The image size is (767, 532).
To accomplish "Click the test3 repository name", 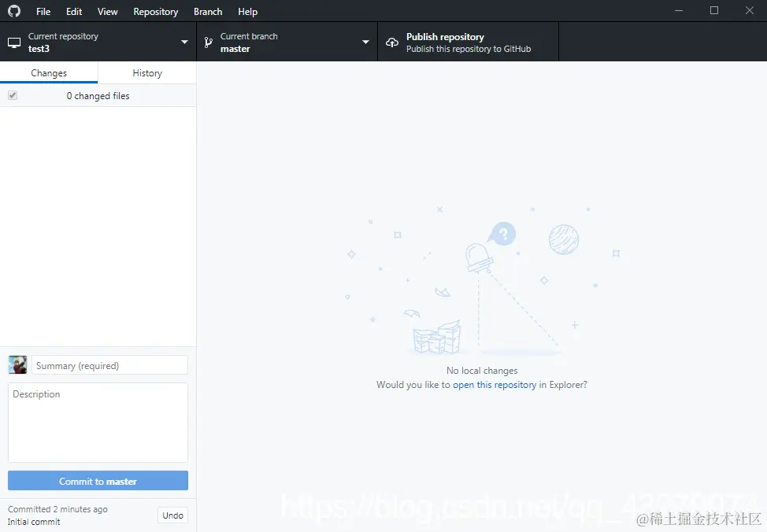I will tap(39, 49).
